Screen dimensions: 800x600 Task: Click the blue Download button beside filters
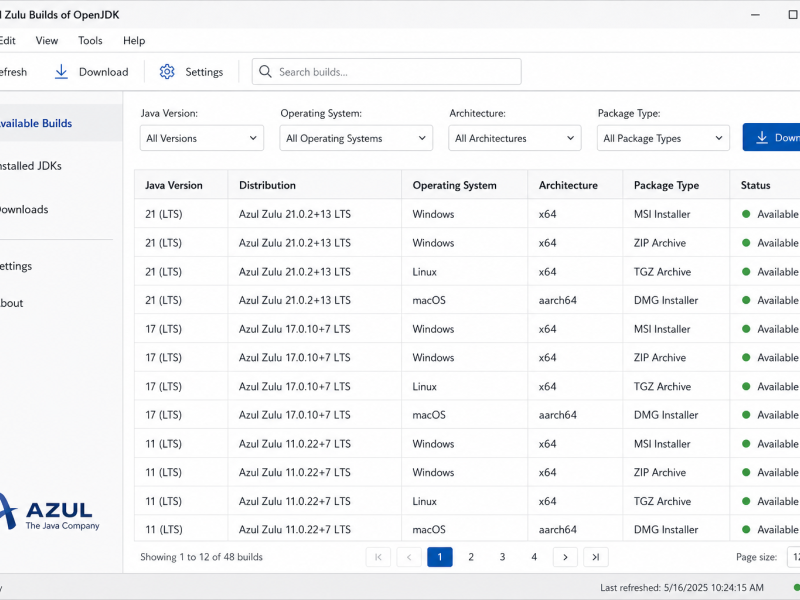pyautogui.click(x=771, y=137)
